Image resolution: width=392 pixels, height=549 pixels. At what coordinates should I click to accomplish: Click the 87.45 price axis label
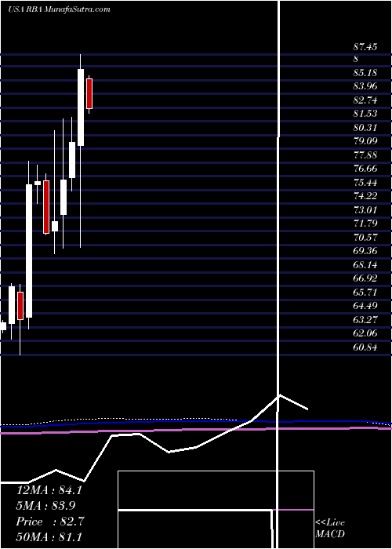365,47
